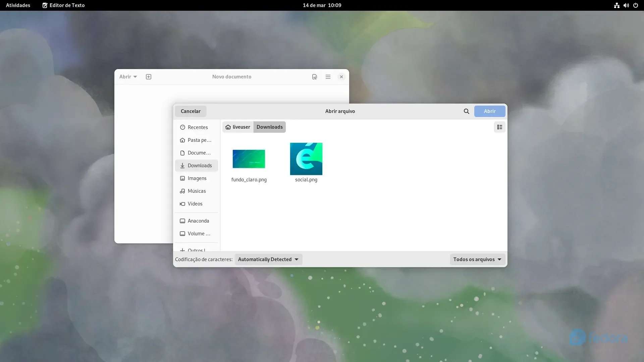Click the fundo_claro.png file name

point(249,180)
